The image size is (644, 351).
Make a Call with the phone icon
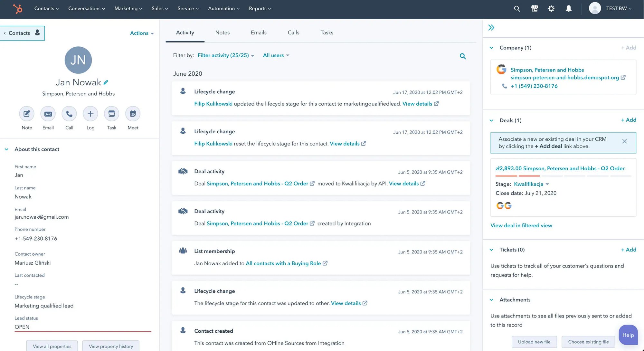point(69,114)
